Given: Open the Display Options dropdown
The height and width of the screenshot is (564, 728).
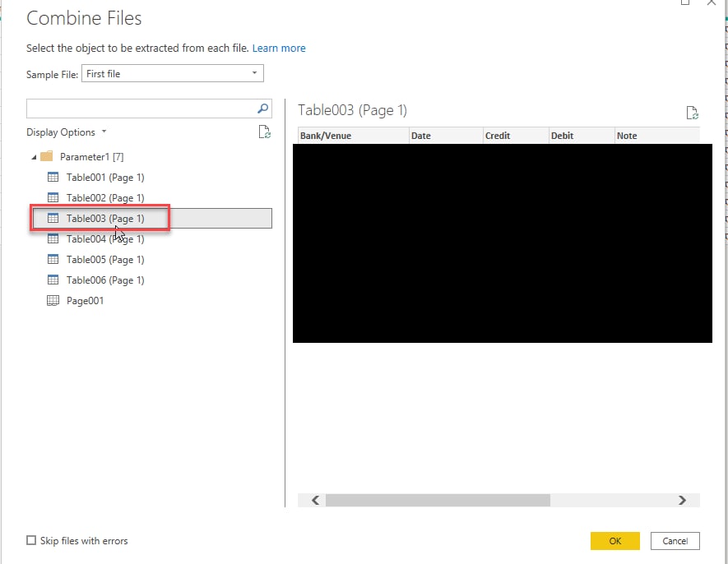Looking at the screenshot, I should pyautogui.click(x=67, y=132).
